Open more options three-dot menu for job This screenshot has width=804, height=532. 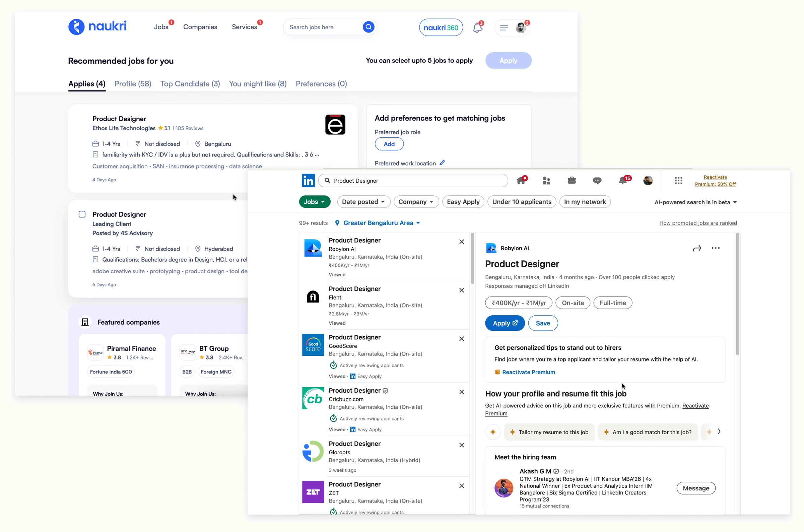tap(715, 248)
